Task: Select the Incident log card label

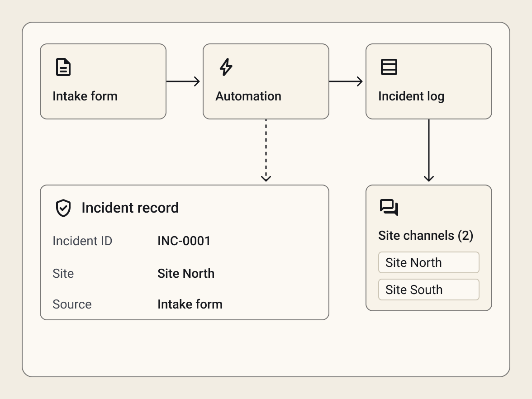Action: point(411,96)
